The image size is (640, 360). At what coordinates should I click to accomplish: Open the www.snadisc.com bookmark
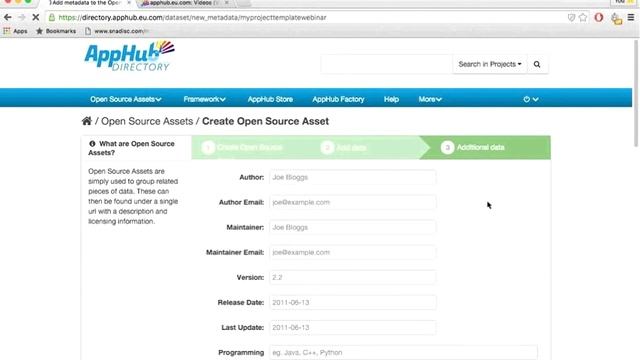pos(116,31)
